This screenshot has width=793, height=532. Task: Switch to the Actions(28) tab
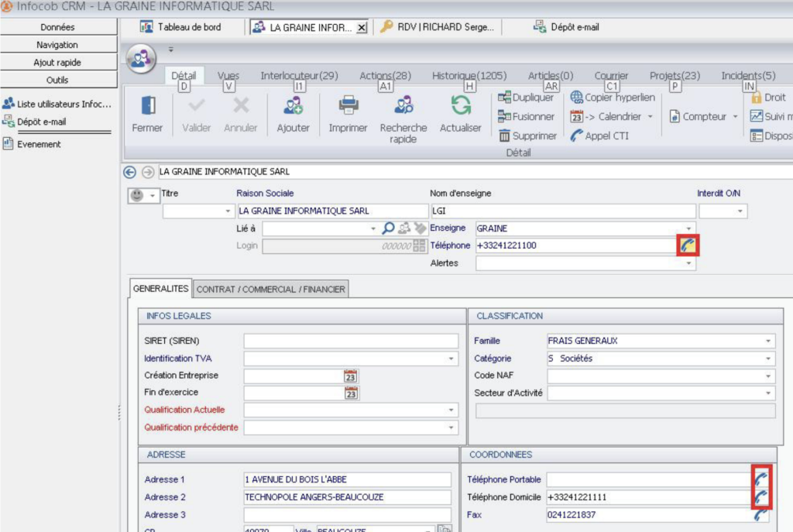(386, 76)
